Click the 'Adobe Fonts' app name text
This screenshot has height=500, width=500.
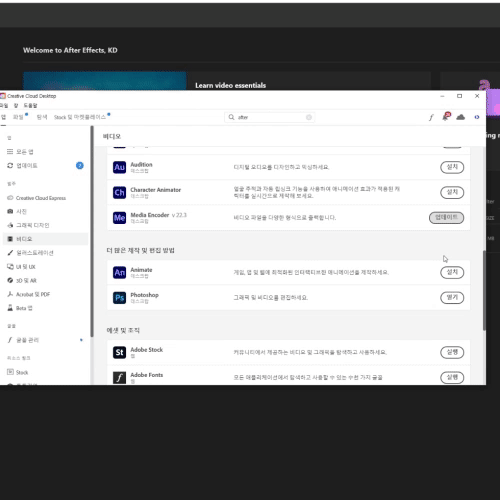pos(147,375)
